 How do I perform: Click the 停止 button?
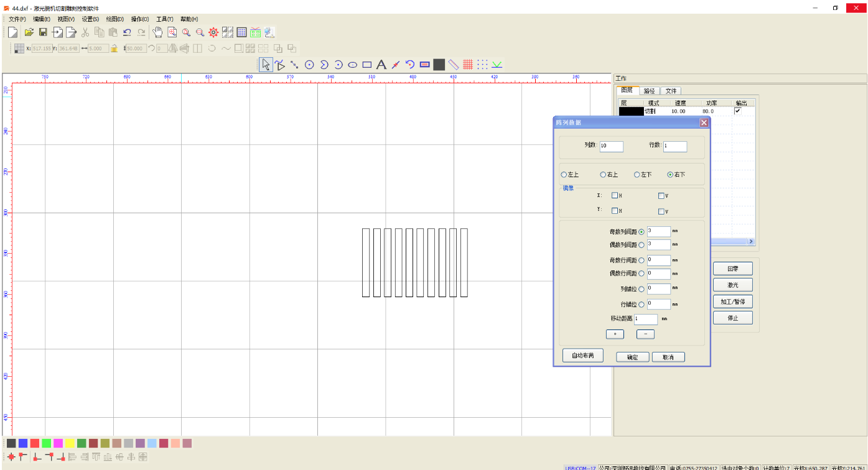click(733, 318)
